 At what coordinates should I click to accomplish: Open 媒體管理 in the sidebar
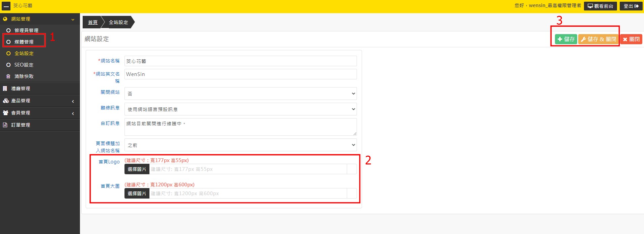(24, 42)
